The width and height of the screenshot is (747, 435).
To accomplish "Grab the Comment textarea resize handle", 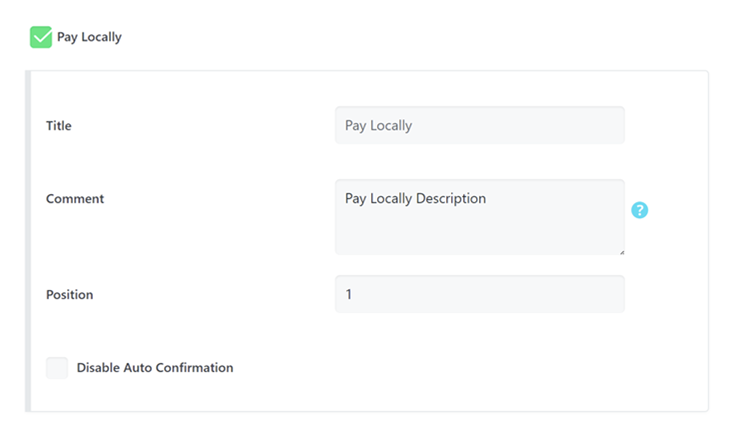I will tap(621, 251).
